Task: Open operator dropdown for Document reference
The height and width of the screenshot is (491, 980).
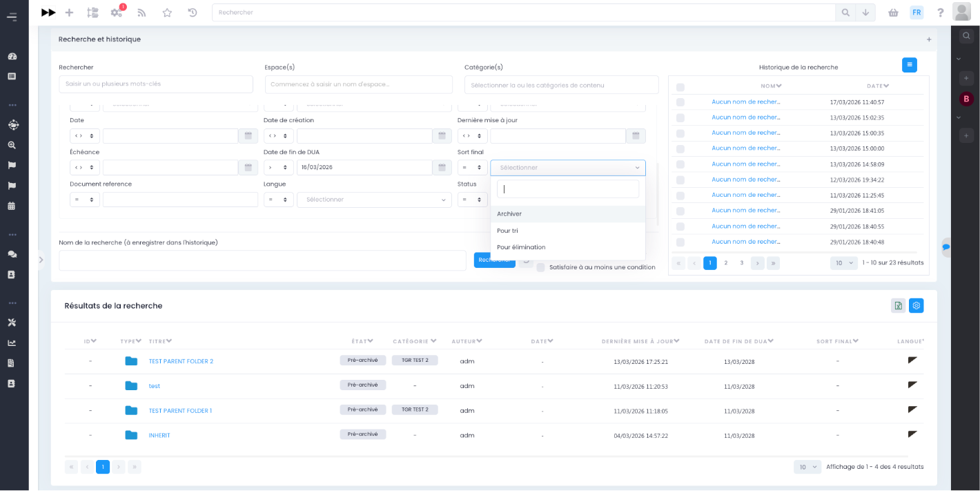Action: [x=85, y=200]
